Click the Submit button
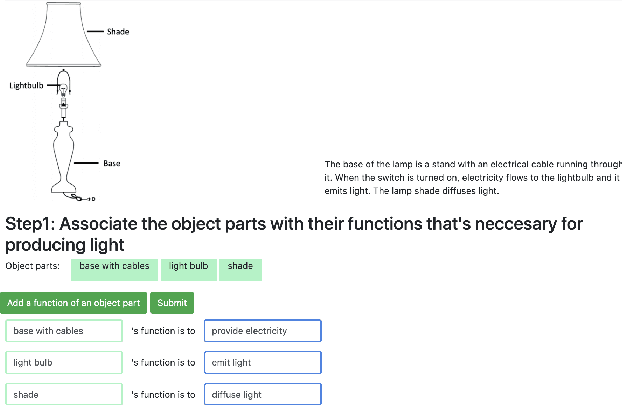 172,303
